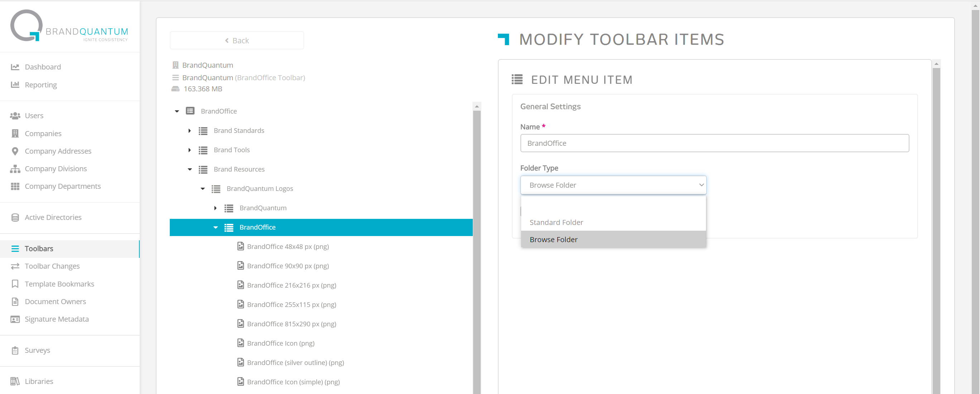Viewport: 980px width, 394px height.
Task: Click the 163.368 MB storage text
Action: pos(203,89)
